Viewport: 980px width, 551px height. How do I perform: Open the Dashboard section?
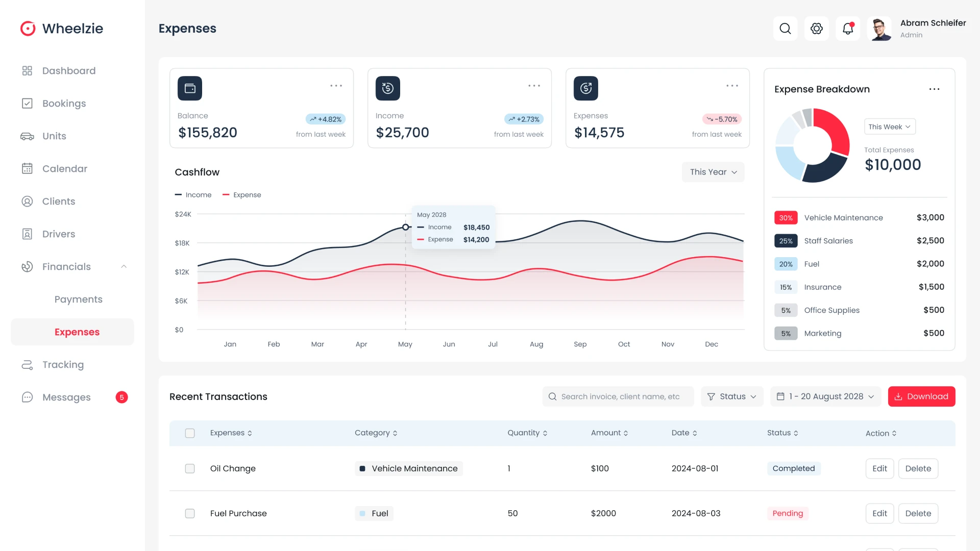click(68, 70)
